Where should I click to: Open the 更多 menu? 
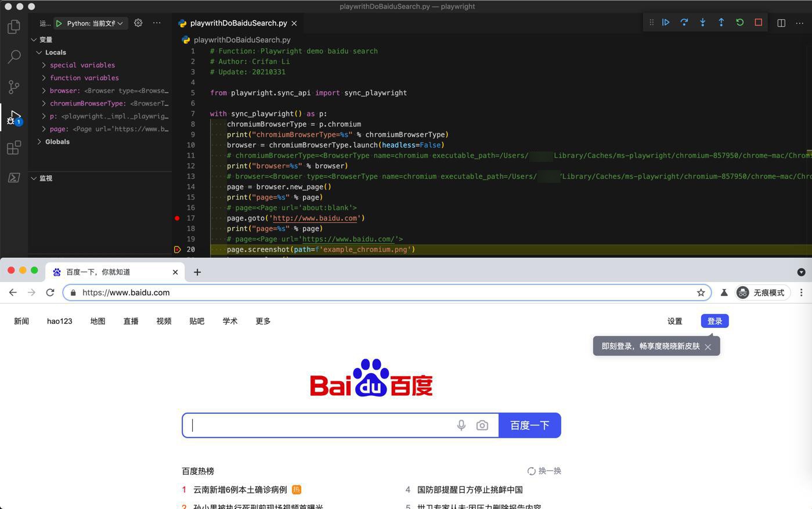[263, 321]
